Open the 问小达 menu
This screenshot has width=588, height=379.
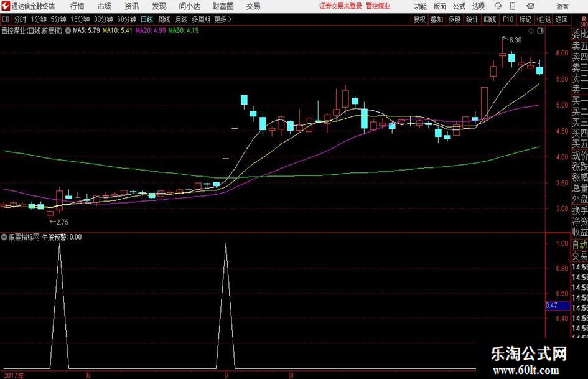tap(189, 6)
